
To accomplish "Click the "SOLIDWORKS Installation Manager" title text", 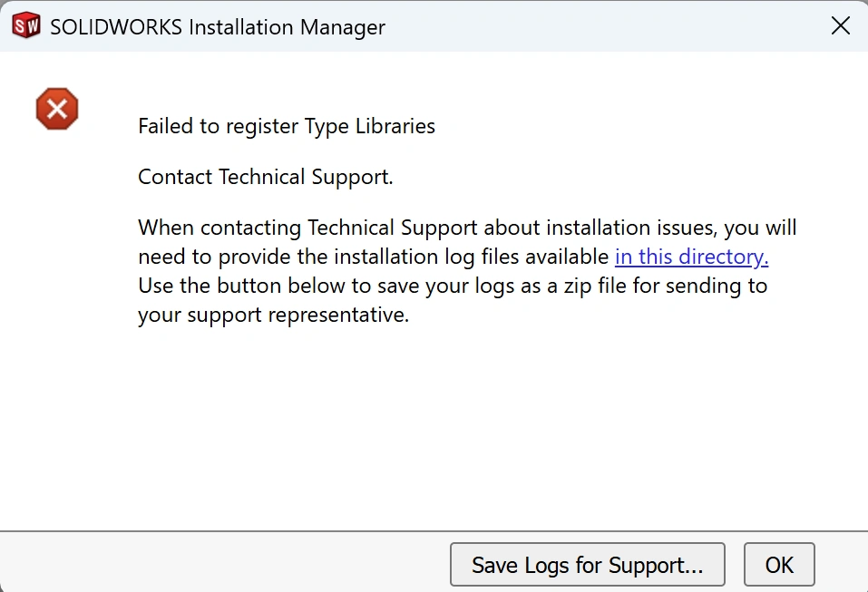I will coord(218,27).
